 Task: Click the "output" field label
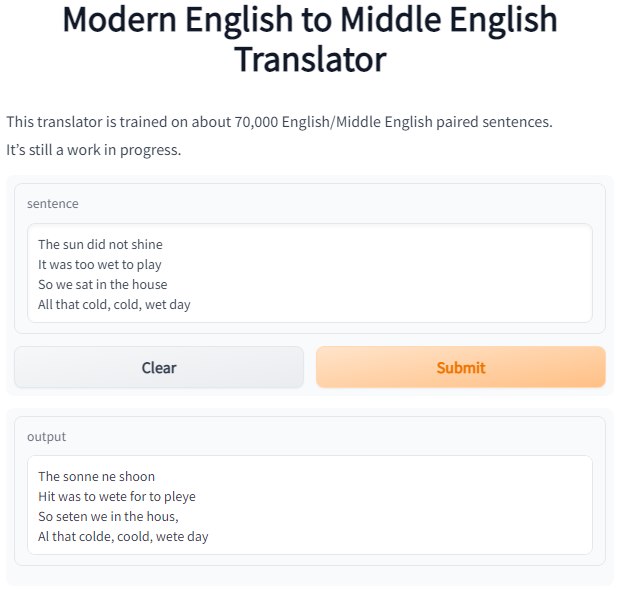coord(46,436)
